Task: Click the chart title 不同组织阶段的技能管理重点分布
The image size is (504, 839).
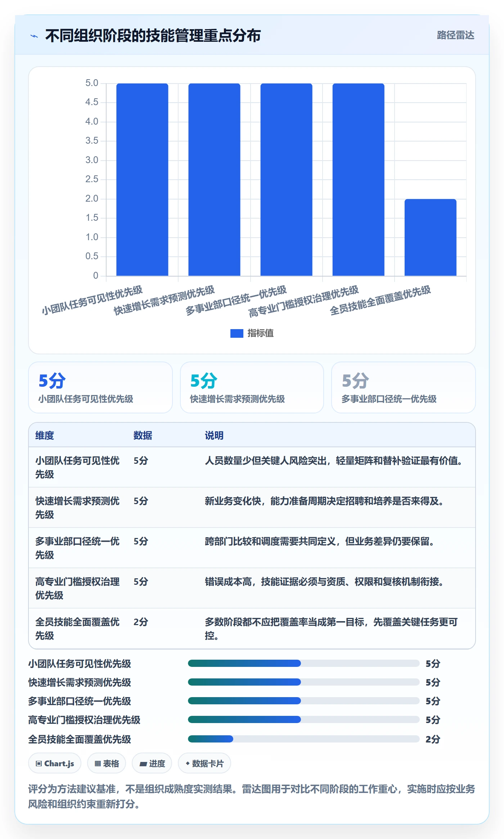Action: coord(153,36)
